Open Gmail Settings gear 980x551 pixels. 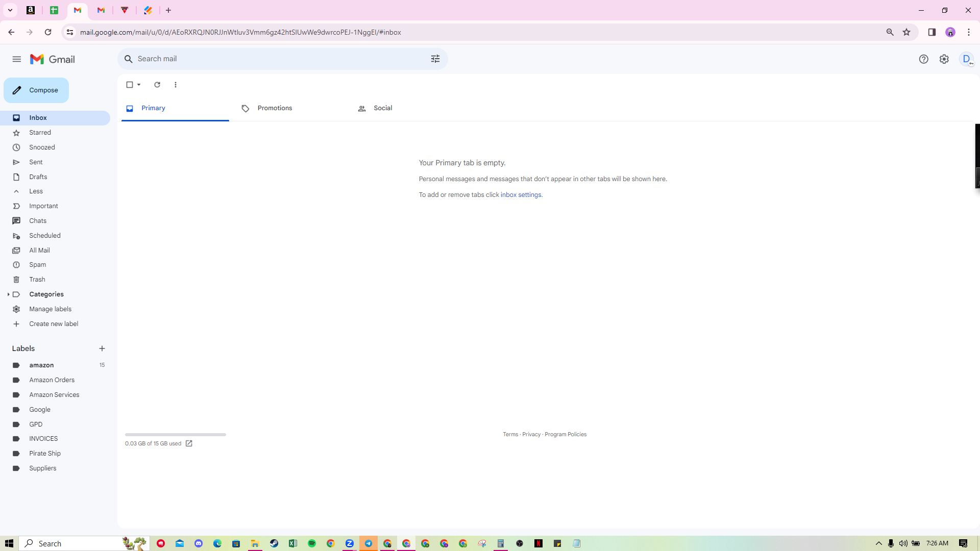pos(944,59)
